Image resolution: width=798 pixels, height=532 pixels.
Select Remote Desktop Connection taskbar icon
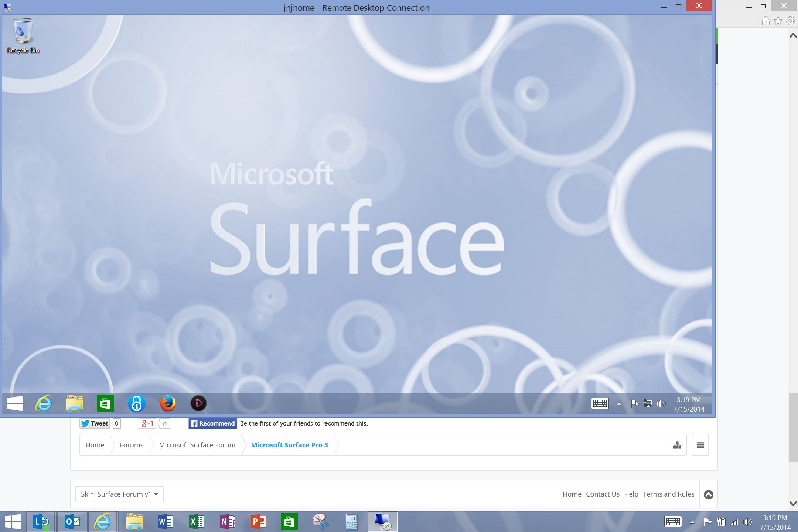(383, 522)
